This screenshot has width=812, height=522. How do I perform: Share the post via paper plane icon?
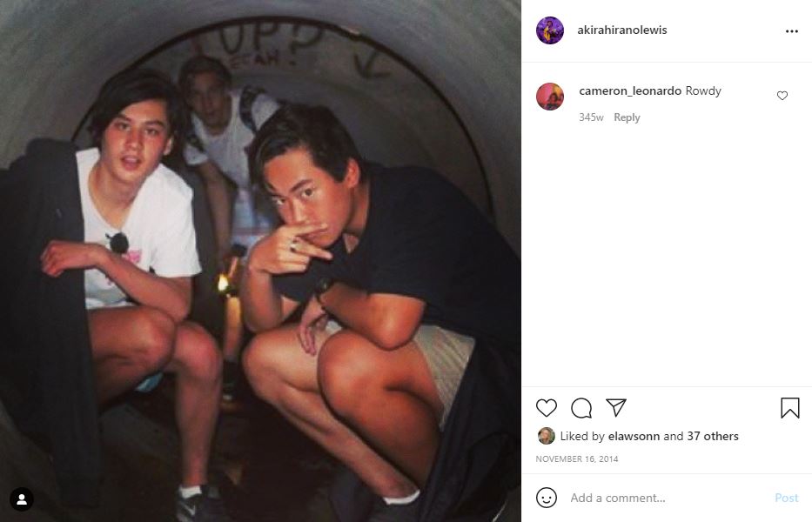[x=616, y=407]
